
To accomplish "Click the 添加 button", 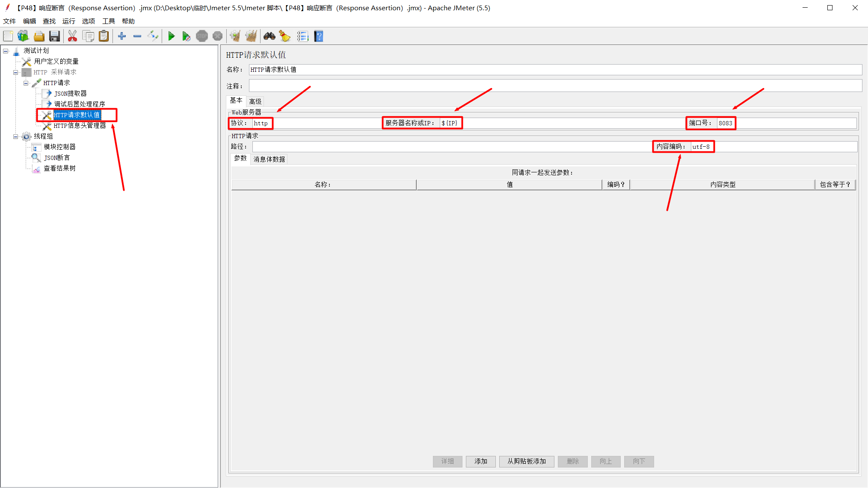I will (x=481, y=461).
